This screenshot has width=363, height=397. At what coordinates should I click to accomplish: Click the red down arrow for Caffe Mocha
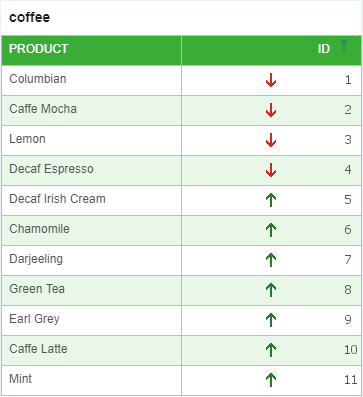pyautogui.click(x=271, y=110)
